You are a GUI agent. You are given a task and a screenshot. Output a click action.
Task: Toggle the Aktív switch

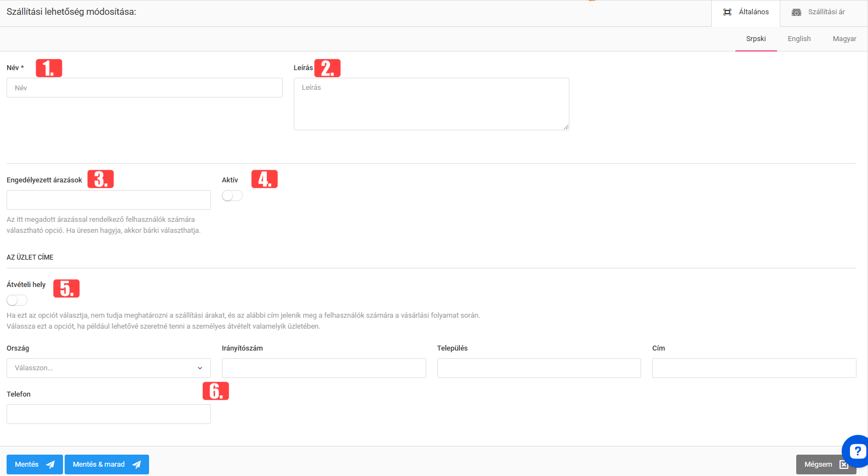click(232, 196)
